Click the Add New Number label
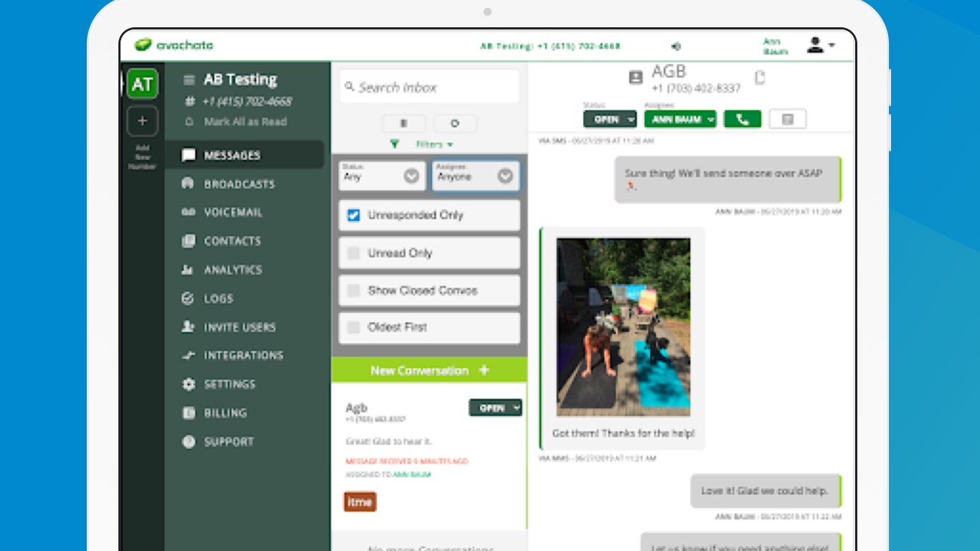 pyautogui.click(x=142, y=157)
